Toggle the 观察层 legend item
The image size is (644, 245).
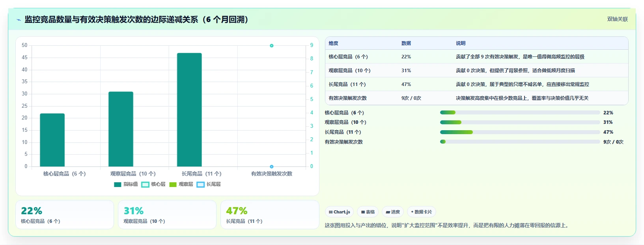181,184
